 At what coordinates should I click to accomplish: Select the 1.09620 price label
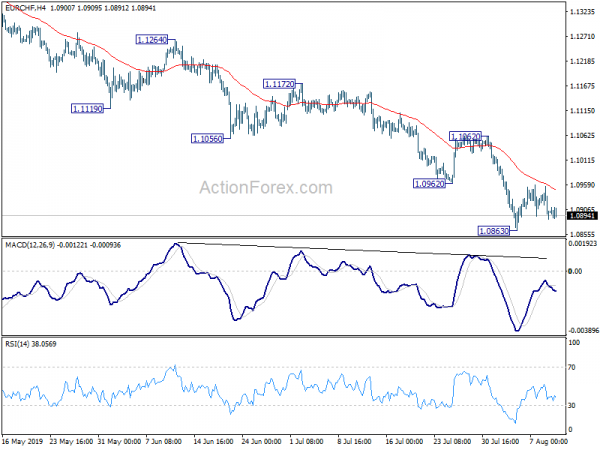point(430,184)
